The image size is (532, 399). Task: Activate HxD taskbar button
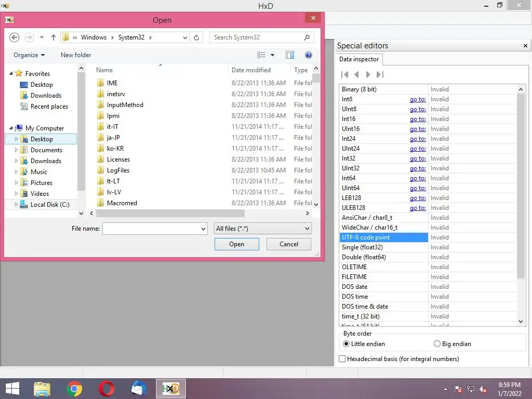[x=170, y=389]
